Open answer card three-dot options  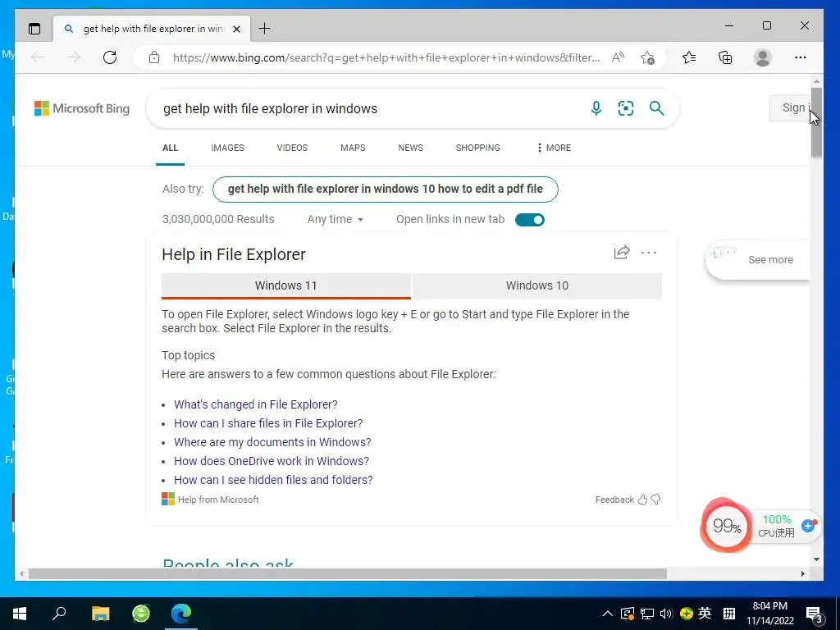649,253
